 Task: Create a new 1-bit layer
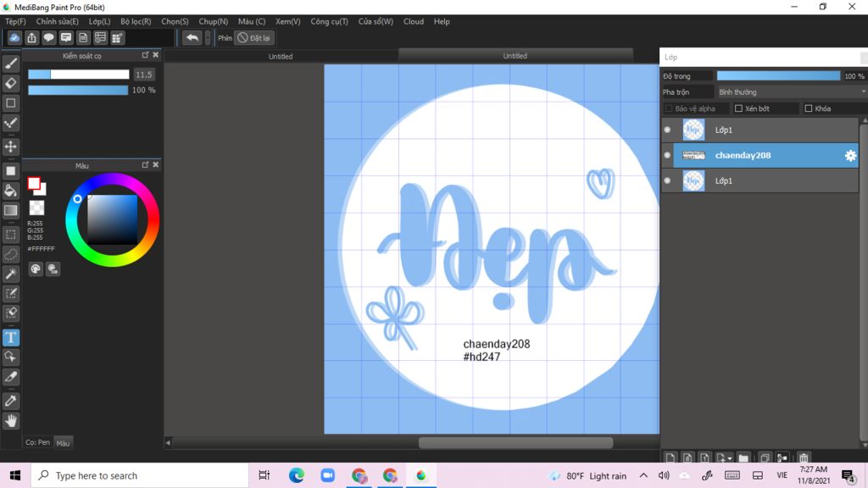click(x=704, y=458)
